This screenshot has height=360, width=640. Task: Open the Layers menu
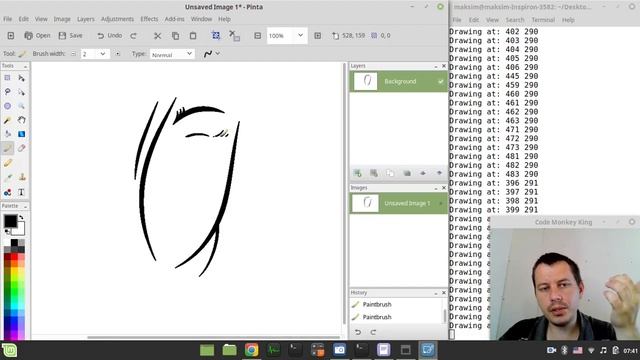click(86, 19)
